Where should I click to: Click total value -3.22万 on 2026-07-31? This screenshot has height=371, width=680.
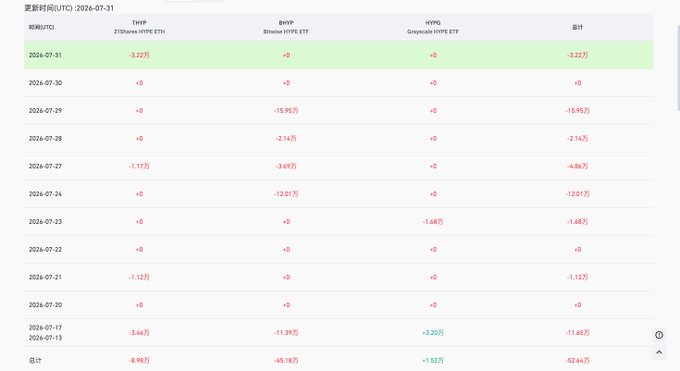click(x=577, y=55)
